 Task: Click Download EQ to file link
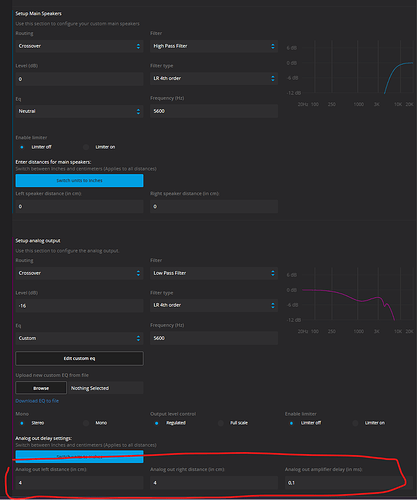(37, 401)
